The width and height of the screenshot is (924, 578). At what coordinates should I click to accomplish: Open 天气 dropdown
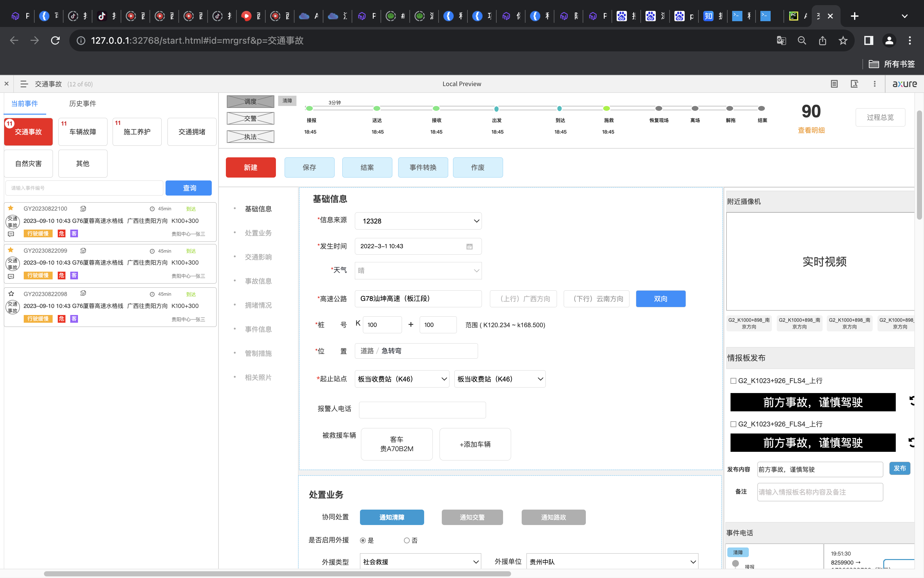[x=418, y=271]
